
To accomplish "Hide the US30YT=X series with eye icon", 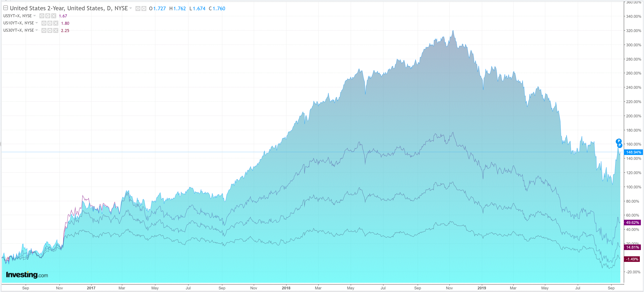I will [44, 30].
